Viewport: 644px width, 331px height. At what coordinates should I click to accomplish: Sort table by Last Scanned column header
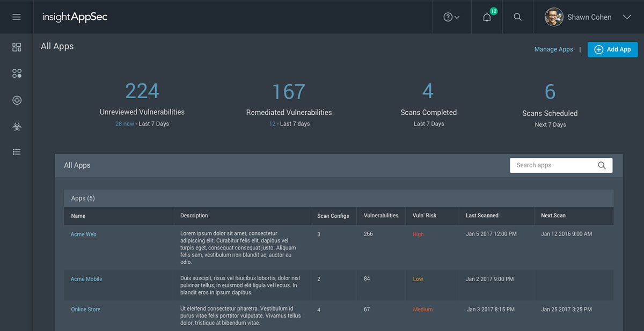click(482, 216)
